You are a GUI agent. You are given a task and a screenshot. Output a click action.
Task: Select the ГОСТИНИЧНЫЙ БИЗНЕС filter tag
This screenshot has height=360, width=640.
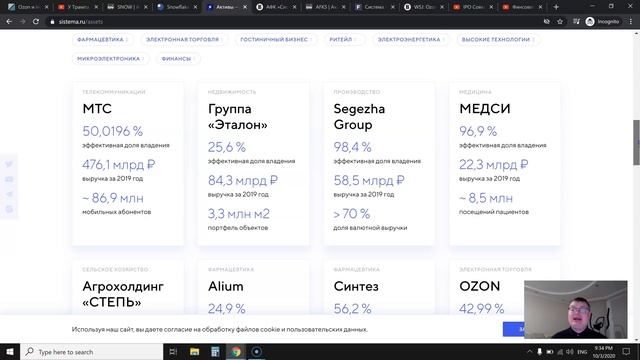pyautogui.click(x=276, y=40)
